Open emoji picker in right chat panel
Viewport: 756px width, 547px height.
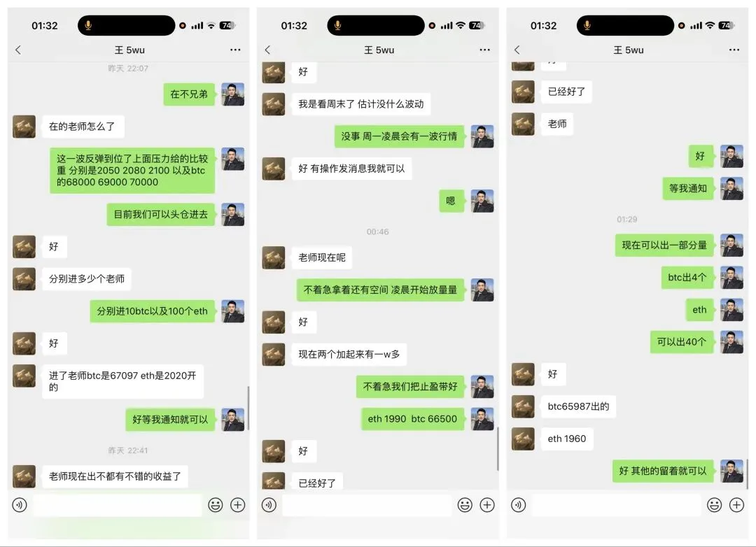[x=714, y=504]
